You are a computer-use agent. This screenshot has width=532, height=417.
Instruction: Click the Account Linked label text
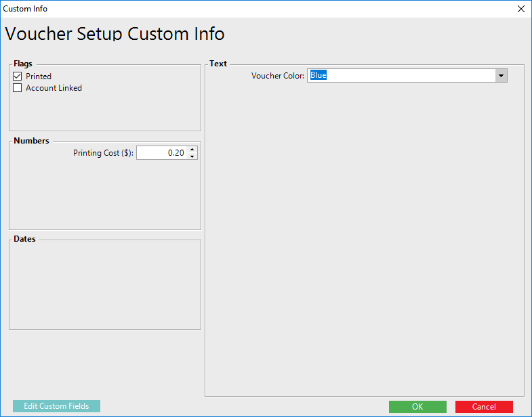tap(54, 88)
